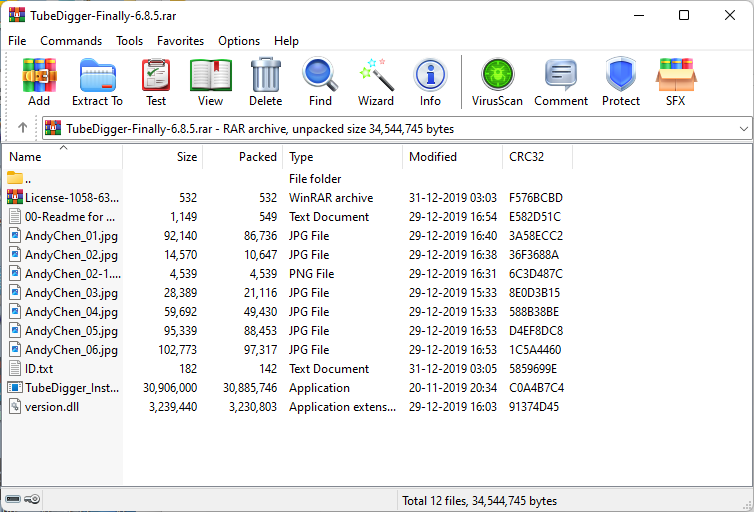Select the AndyChen_02.jpg file name
Viewport: 754px width, 512px height.
71,255
